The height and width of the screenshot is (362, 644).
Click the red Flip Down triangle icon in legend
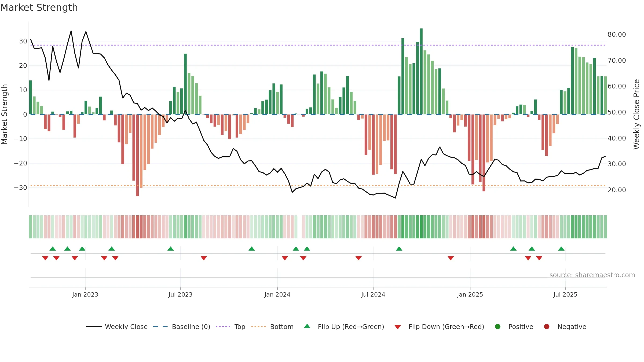pyautogui.click(x=398, y=327)
